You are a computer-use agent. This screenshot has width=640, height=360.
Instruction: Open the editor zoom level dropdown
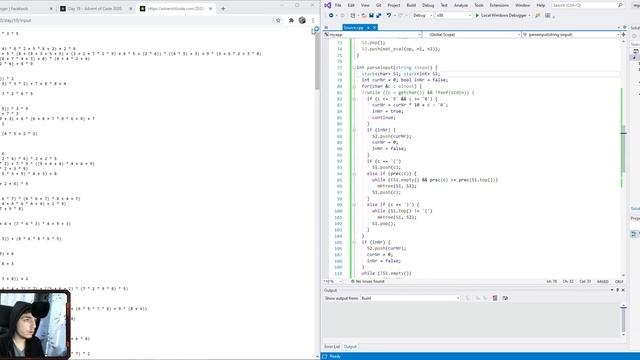click(x=333, y=282)
